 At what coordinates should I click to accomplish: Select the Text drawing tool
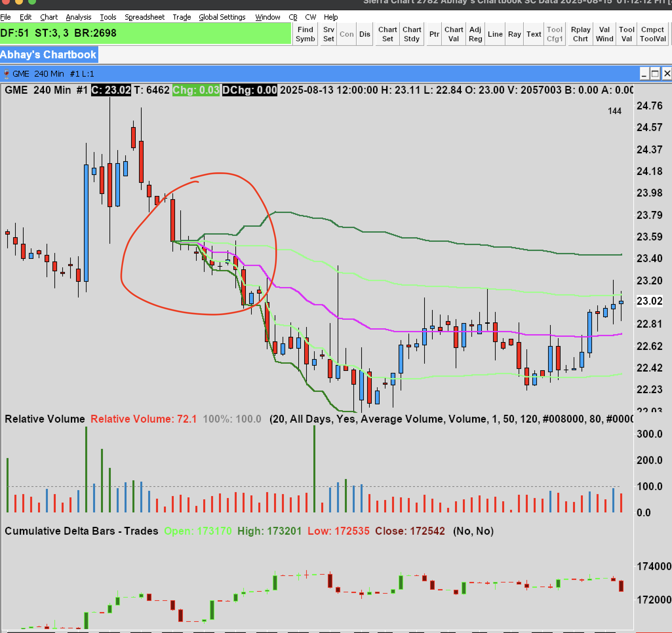533,34
